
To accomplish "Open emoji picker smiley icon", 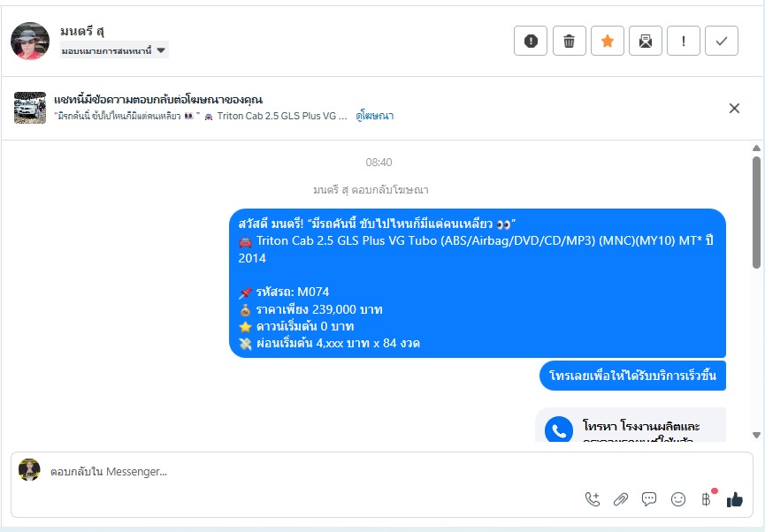I will click(x=677, y=499).
